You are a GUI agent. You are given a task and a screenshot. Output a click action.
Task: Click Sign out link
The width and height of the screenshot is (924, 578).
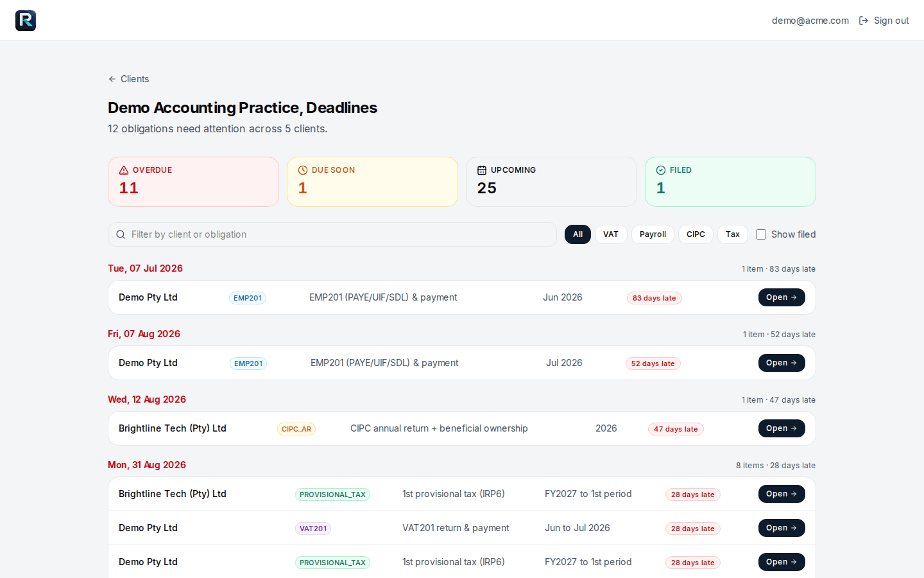tap(884, 21)
